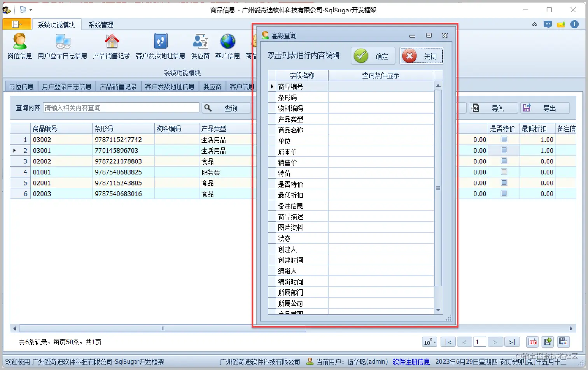Click the application menu button in ribbon

pyautogui.click(x=17, y=24)
